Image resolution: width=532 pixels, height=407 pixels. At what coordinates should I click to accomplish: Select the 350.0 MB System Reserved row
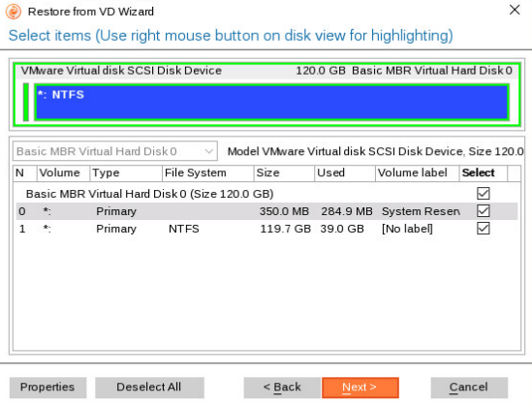[266, 211]
